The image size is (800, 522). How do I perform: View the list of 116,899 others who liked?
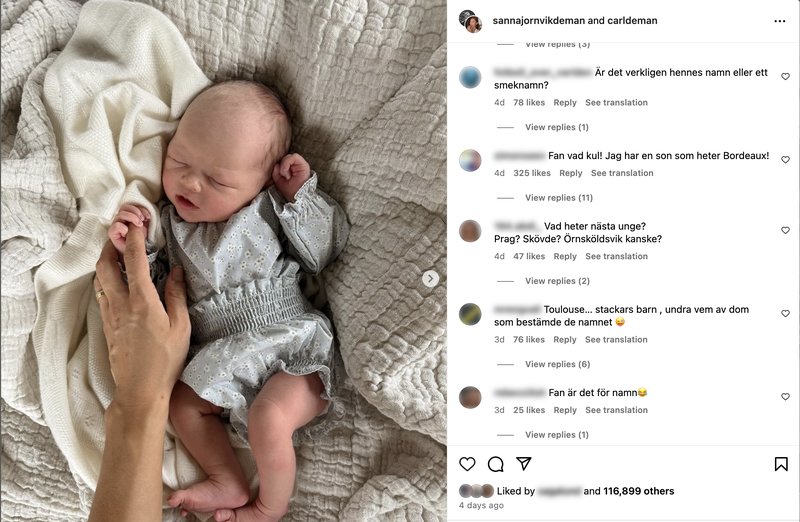tap(638, 491)
